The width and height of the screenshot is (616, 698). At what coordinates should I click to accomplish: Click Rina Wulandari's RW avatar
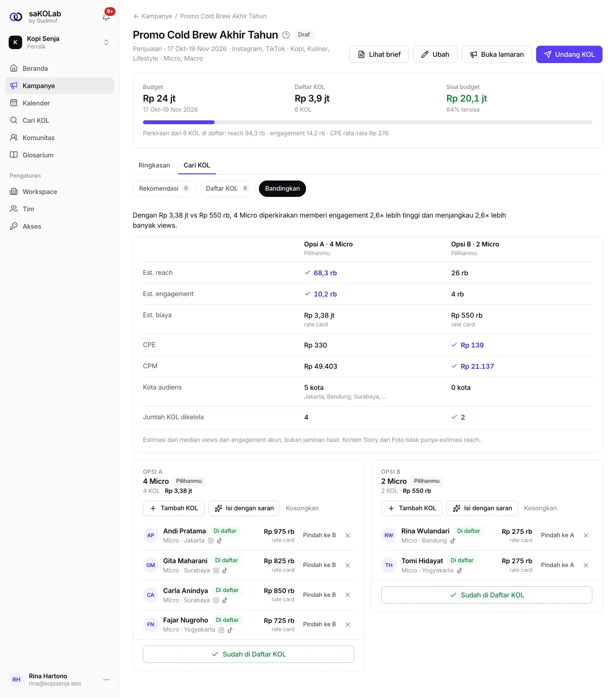pyautogui.click(x=389, y=535)
